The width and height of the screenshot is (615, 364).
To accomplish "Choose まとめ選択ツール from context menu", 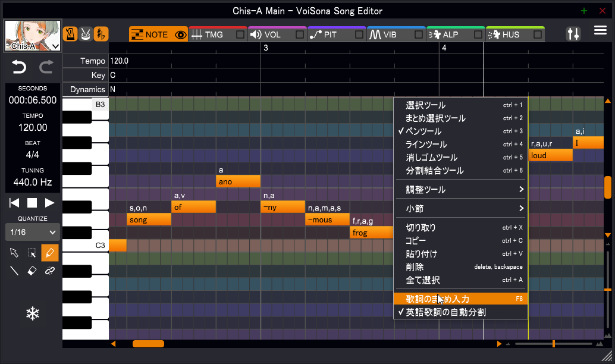I will (x=461, y=118).
